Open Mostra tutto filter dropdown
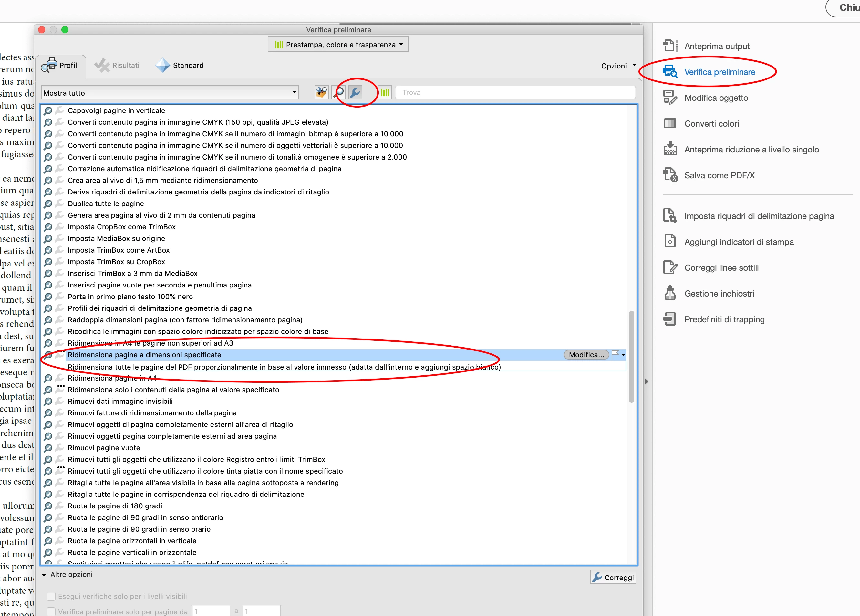The width and height of the screenshot is (860, 616). 170,93
